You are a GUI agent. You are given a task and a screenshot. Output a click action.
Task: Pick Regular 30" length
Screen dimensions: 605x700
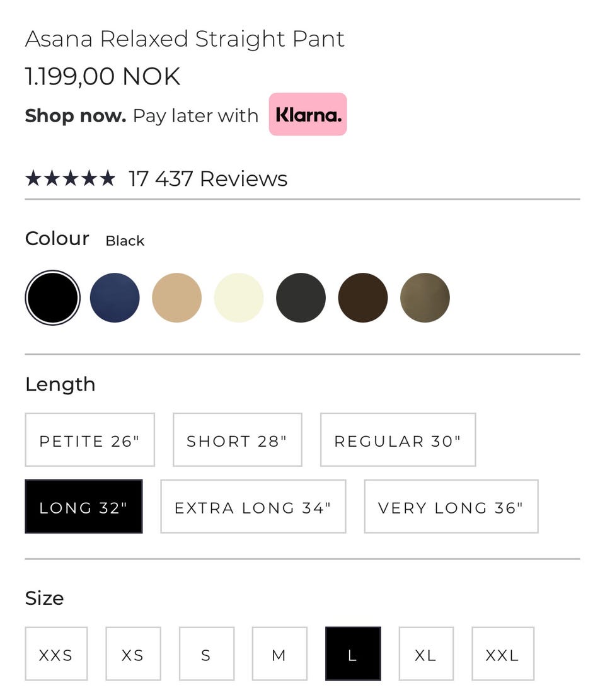pyautogui.click(x=398, y=440)
